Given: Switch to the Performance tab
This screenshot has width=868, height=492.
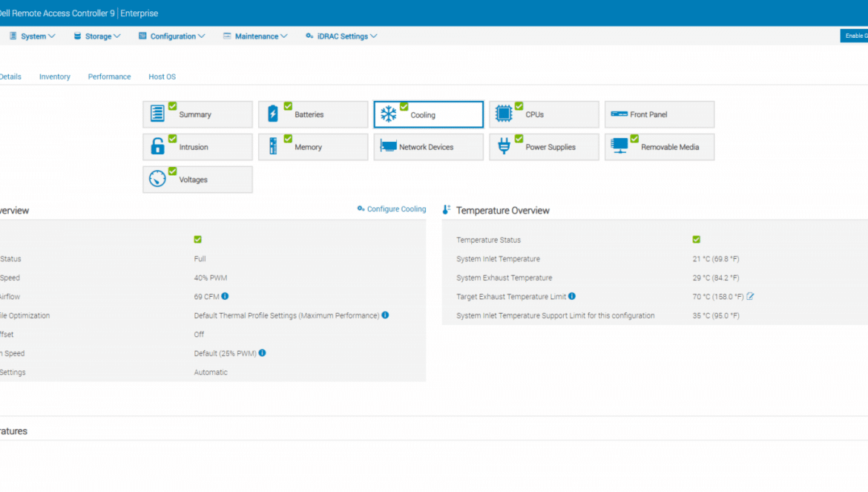Looking at the screenshot, I should (x=110, y=77).
